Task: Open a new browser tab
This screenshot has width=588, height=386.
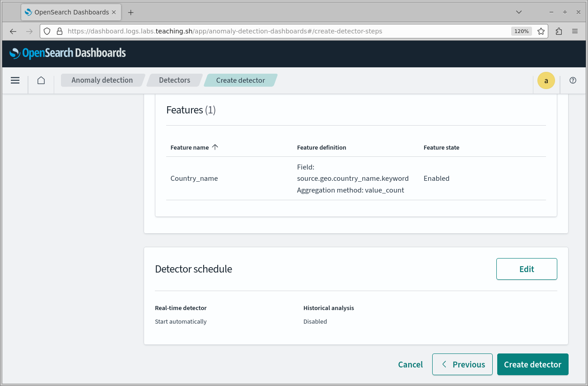Action: coord(131,12)
